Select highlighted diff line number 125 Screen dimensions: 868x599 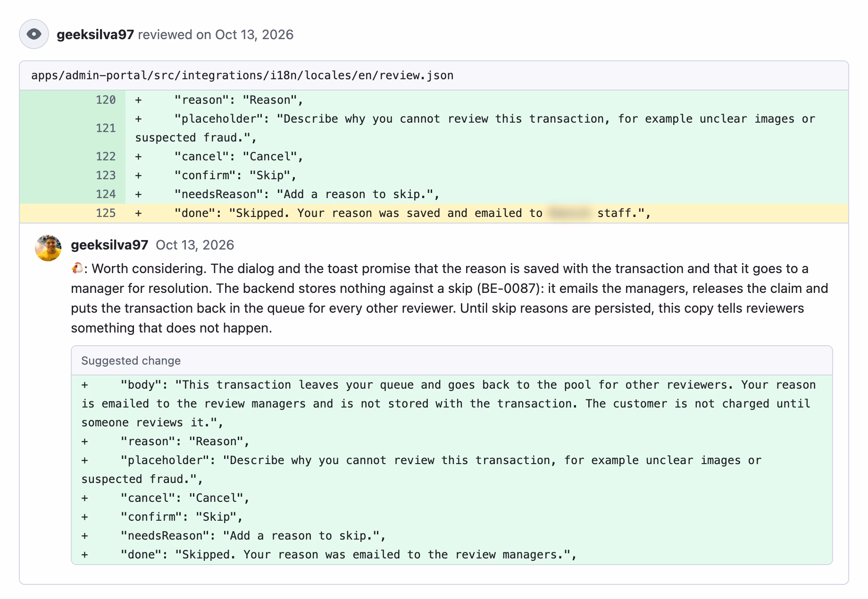tap(106, 213)
